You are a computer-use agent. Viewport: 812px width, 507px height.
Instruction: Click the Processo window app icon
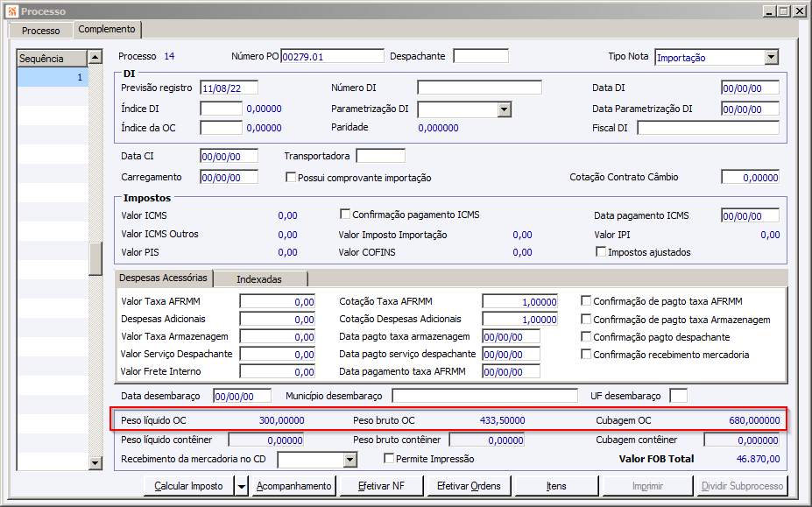pyautogui.click(x=12, y=11)
